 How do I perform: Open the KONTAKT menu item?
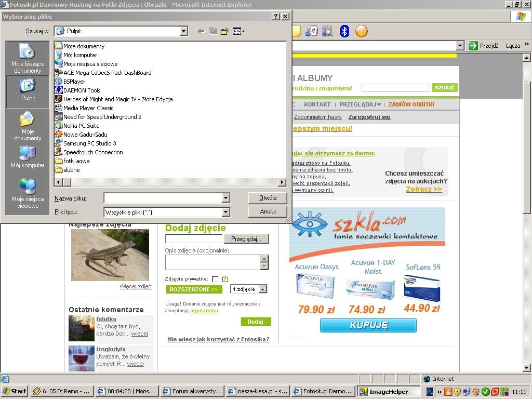tap(317, 104)
